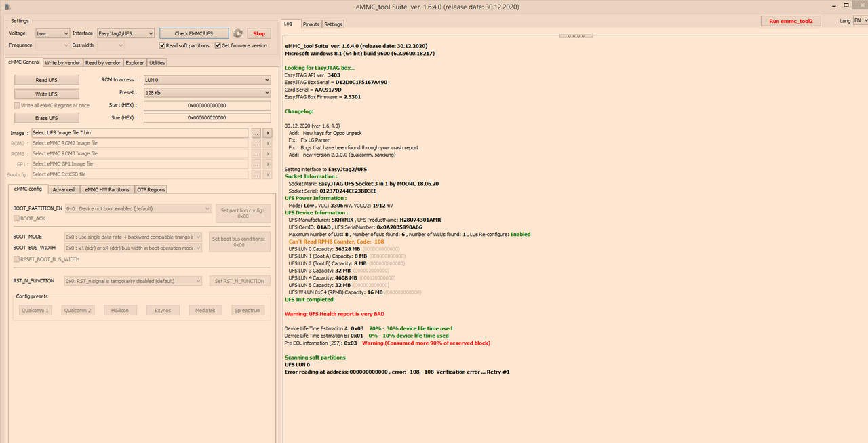Select the eMMC config sub-tab

[28, 189]
